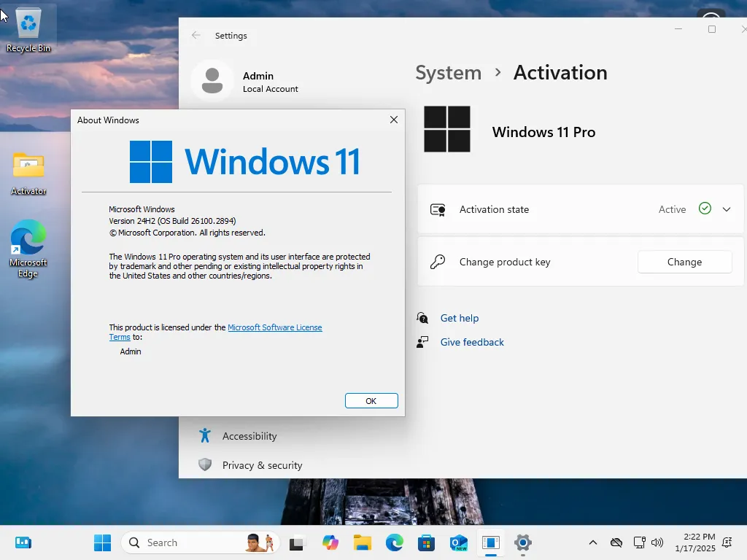Click the text 'Version 24H2 (OS Build 26100.2894)'

[172, 221]
